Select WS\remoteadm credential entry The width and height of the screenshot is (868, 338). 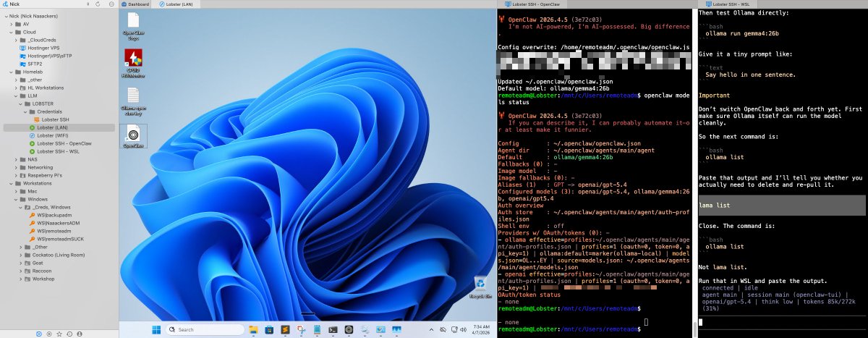click(x=49, y=231)
